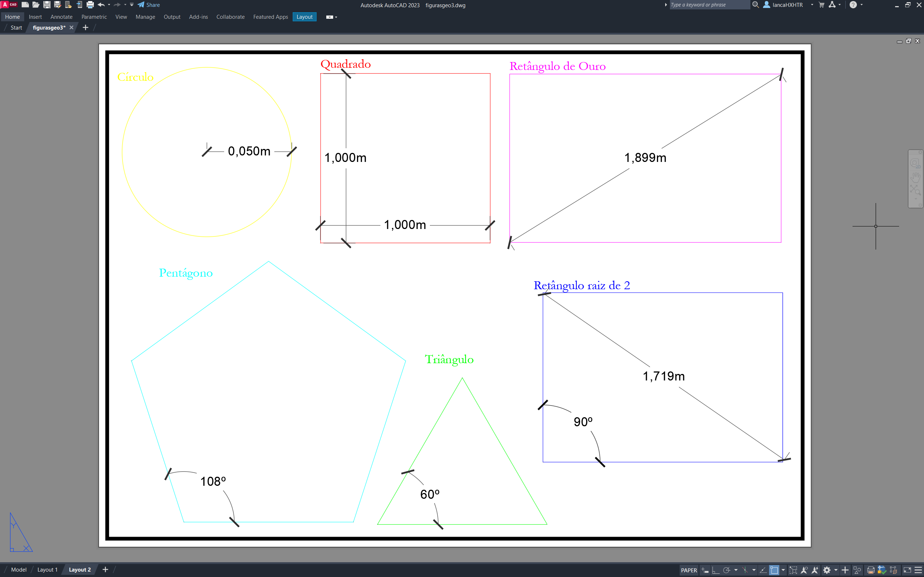Toggle Polar tracking in status bar
Viewport: 924px width, 577px height.
click(x=726, y=570)
